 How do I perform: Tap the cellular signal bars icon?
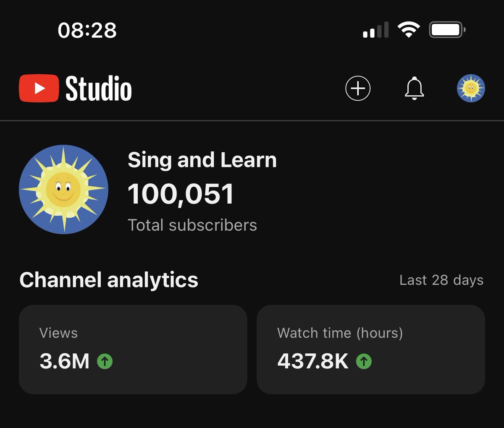[x=376, y=30]
